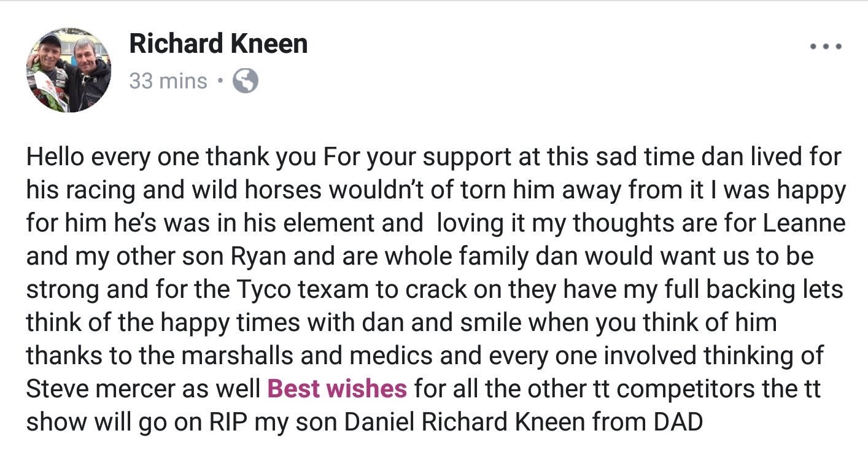Tap the highlighted 'Best wishes' text

point(337,388)
